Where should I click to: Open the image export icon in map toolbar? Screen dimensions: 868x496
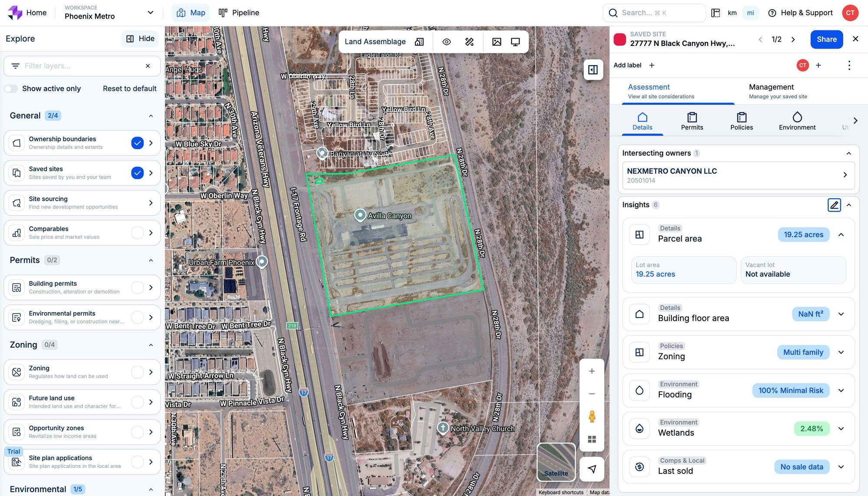click(x=496, y=42)
